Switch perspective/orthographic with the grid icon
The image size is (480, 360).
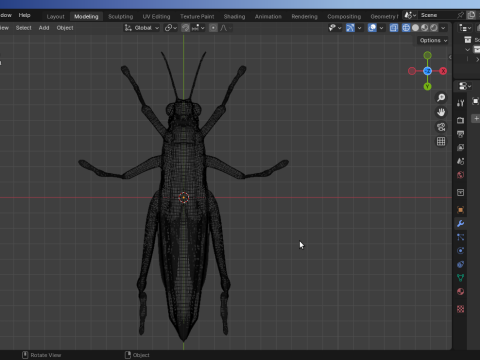pos(441,141)
